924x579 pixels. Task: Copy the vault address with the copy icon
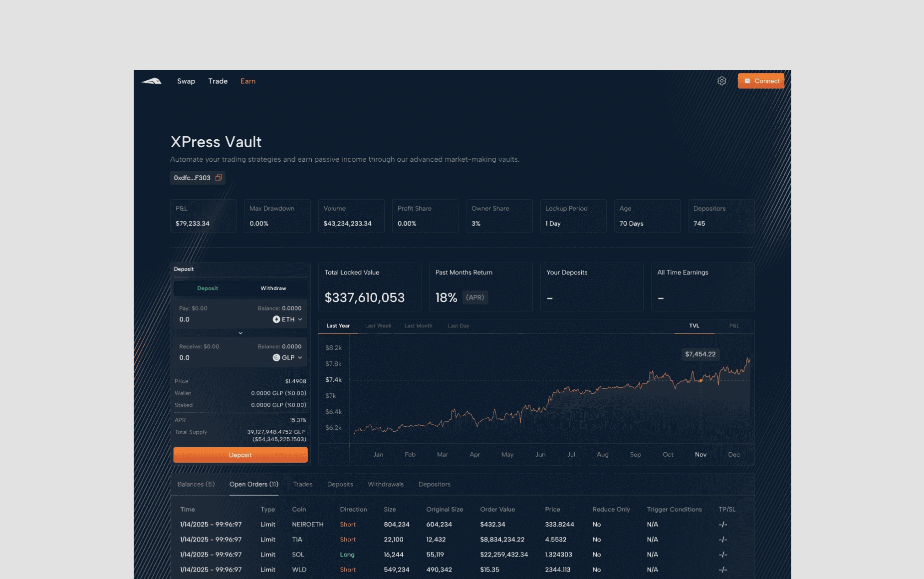pyautogui.click(x=219, y=178)
